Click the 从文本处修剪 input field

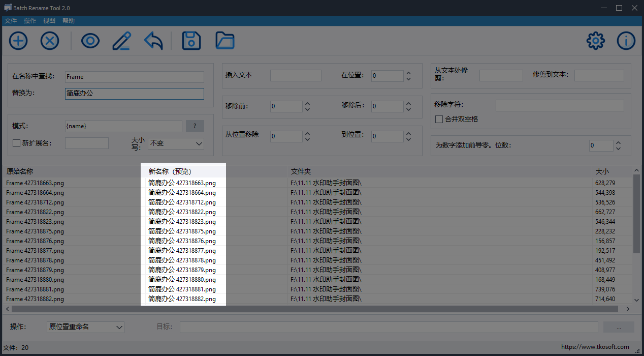coord(501,75)
